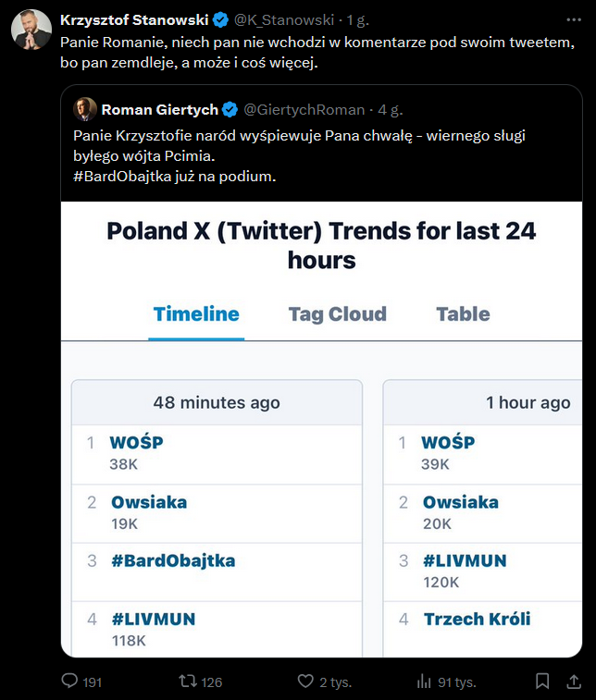The height and width of the screenshot is (700, 596).
Task: Share the tweet via the share icon
Action: tap(573, 682)
